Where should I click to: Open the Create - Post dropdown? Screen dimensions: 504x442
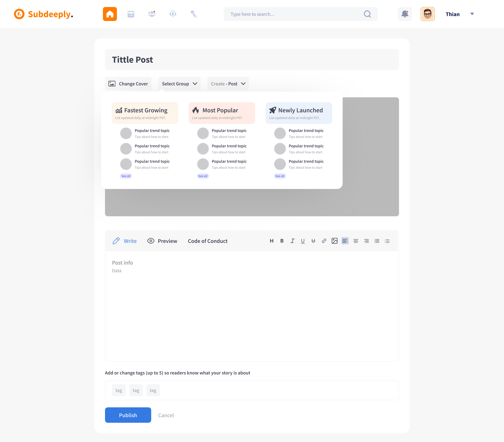[228, 84]
